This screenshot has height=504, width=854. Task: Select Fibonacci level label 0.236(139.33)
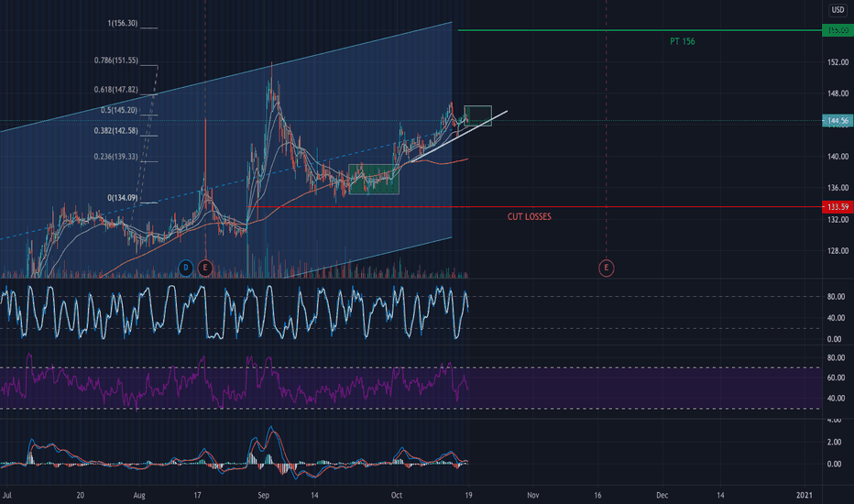pyautogui.click(x=116, y=157)
